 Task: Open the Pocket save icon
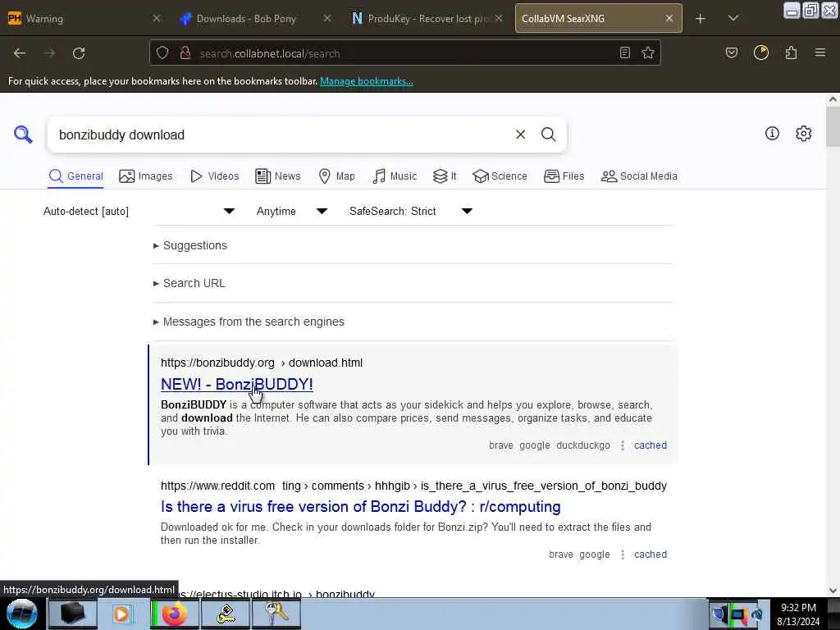pyautogui.click(x=731, y=53)
